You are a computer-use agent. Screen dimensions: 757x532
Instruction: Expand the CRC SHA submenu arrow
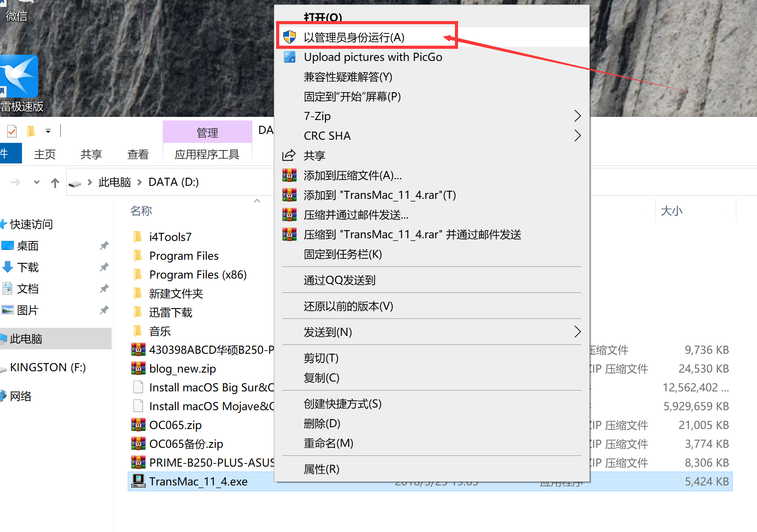click(x=577, y=136)
